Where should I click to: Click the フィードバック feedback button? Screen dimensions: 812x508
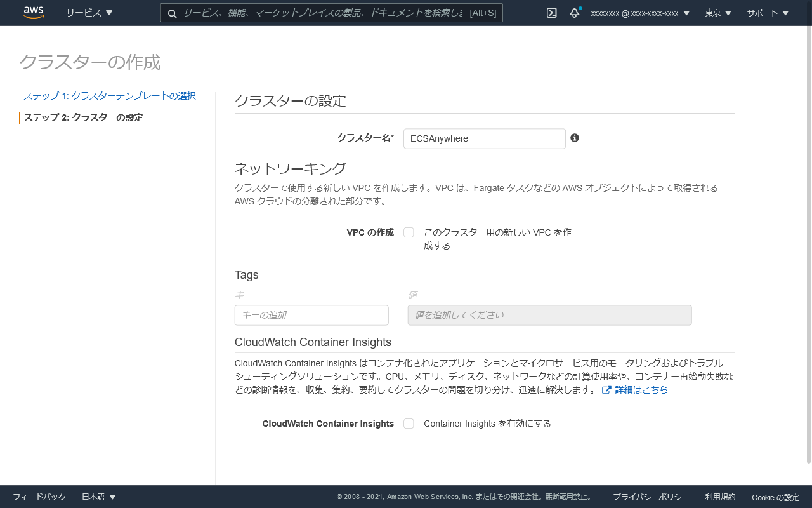39,497
